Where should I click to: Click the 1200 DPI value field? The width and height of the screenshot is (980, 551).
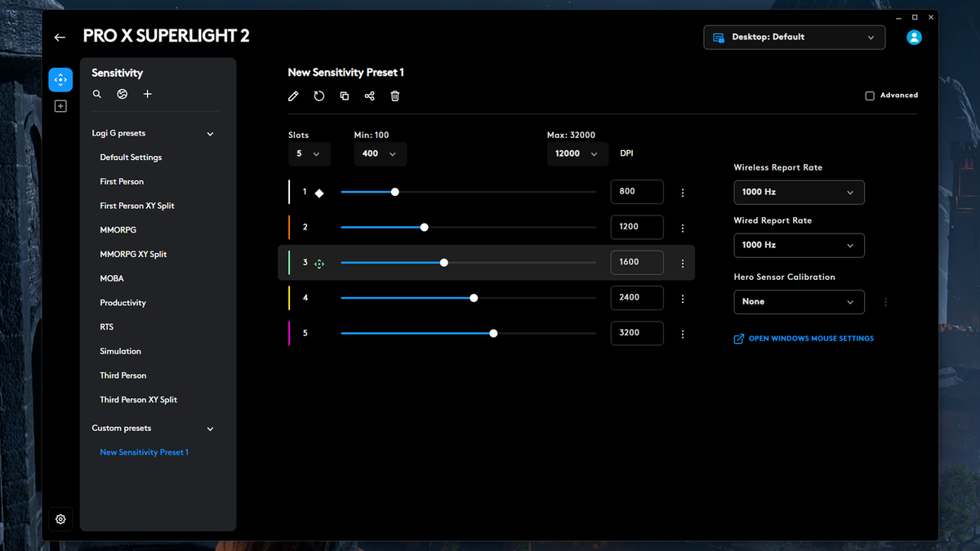pyautogui.click(x=637, y=227)
